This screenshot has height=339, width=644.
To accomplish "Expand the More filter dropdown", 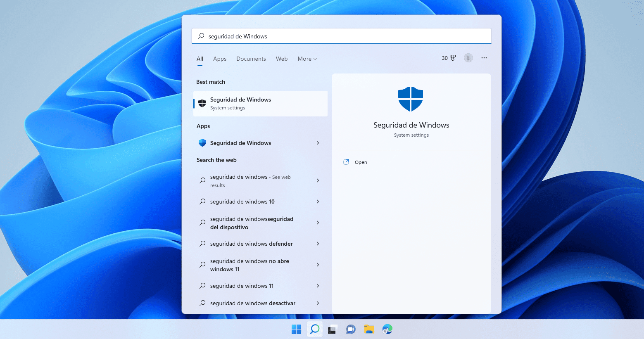I will pyautogui.click(x=307, y=59).
